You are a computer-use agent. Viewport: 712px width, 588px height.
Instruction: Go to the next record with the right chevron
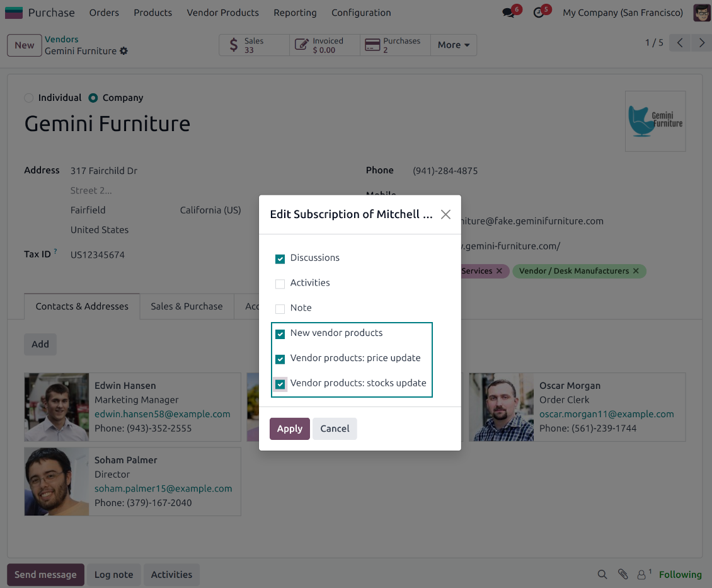(x=701, y=43)
